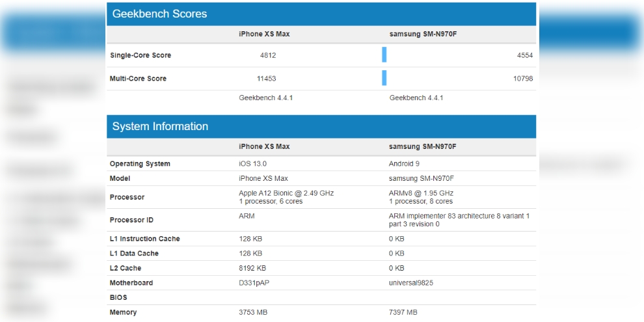
Task: Click the System Information section header
Action: (321, 126)
